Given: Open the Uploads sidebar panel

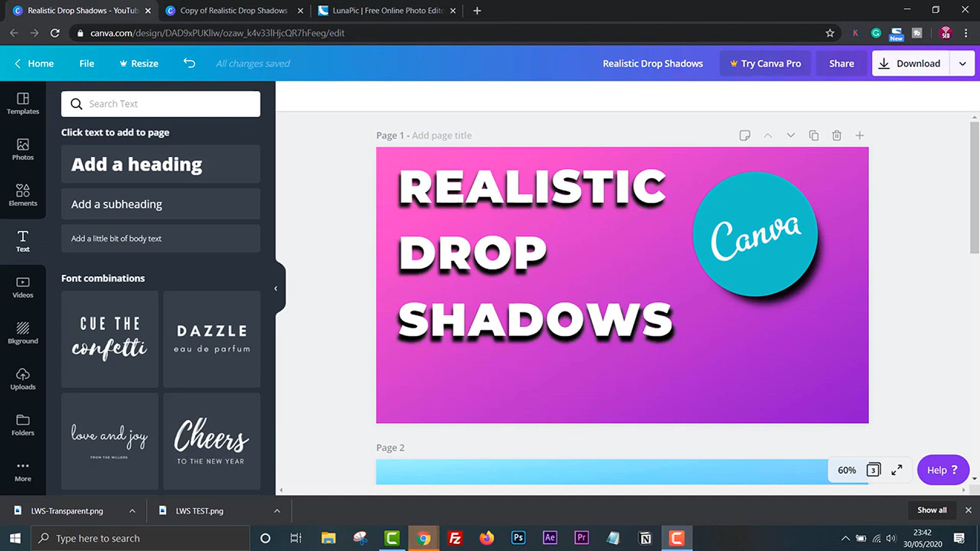Looking at the screenshot, I should click(x=23, y=379).
